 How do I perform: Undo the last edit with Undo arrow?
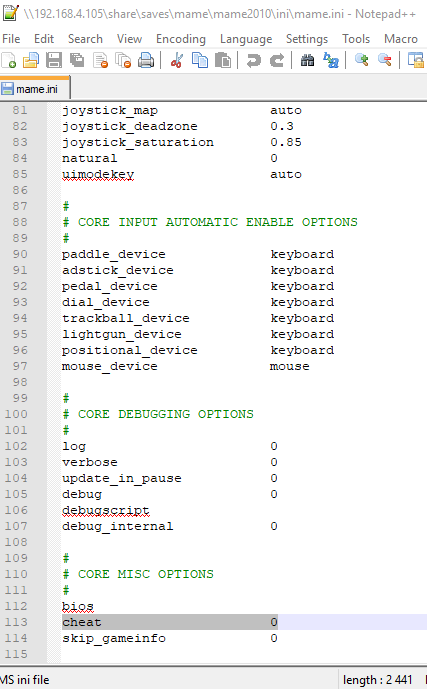pyautogui.click(x=253, y=60)
